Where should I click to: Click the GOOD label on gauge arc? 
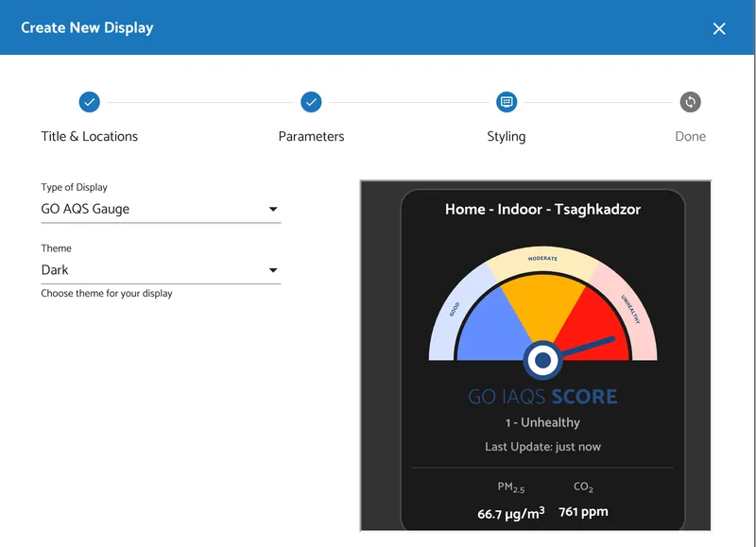tap(455, 310)
